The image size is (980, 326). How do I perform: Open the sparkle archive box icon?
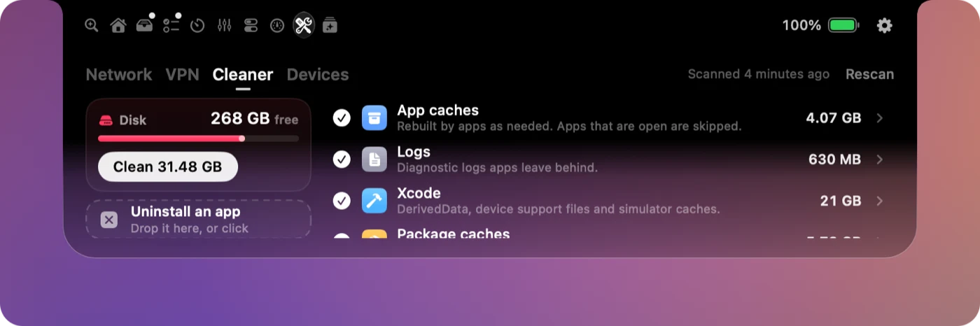tap(330, 25)
